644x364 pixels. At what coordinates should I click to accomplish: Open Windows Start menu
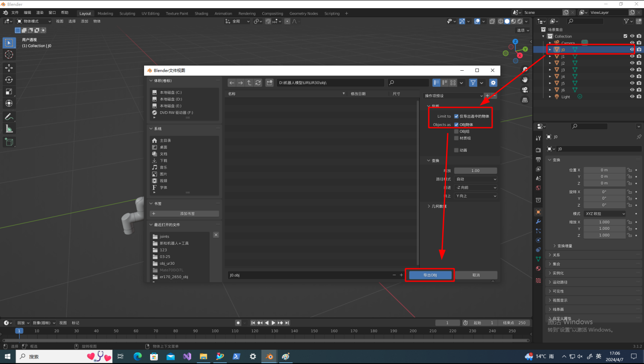7,357
